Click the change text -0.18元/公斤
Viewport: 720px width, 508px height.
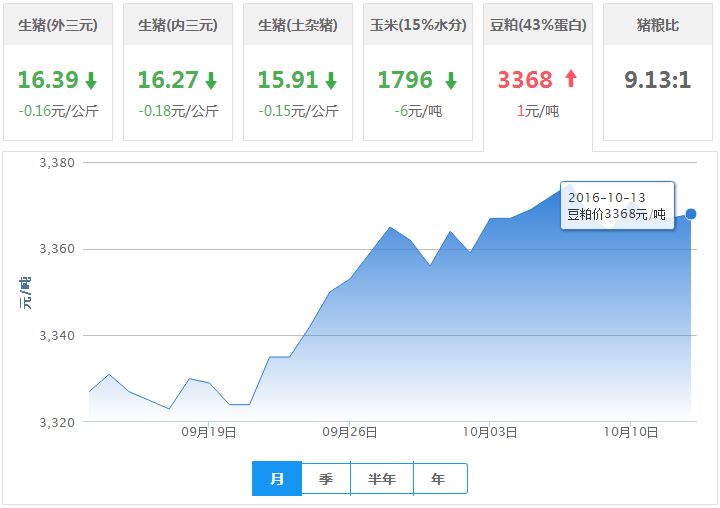(x=179, y=111)
